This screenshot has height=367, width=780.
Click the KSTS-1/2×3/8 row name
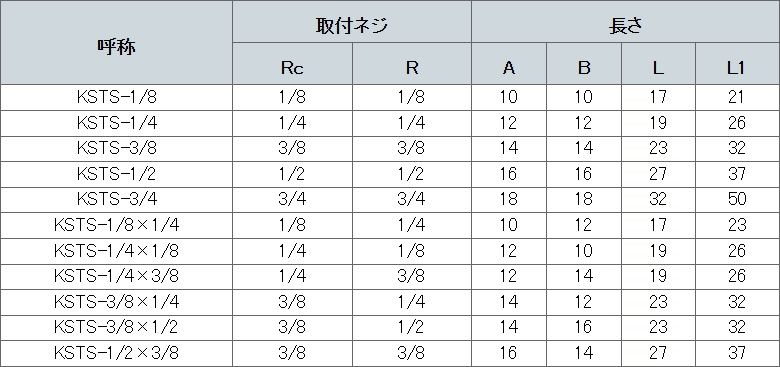pos(116,353)
